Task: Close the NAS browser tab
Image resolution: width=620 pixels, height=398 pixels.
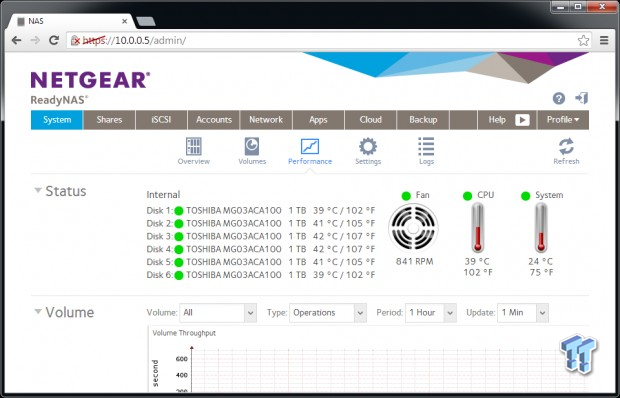Action: (125, 21)
